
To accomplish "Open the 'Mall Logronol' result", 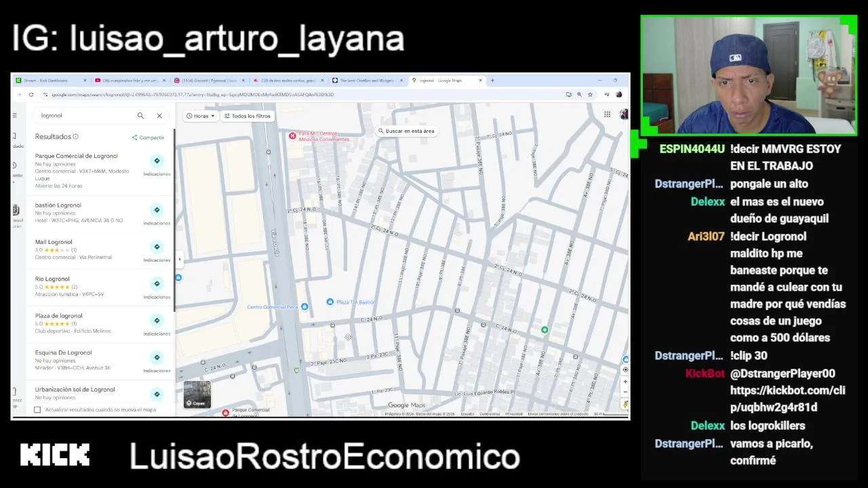I will 54,242.
